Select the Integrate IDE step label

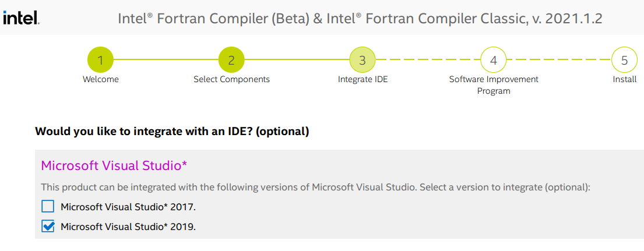pyautogui.click(x=363, y=79)
